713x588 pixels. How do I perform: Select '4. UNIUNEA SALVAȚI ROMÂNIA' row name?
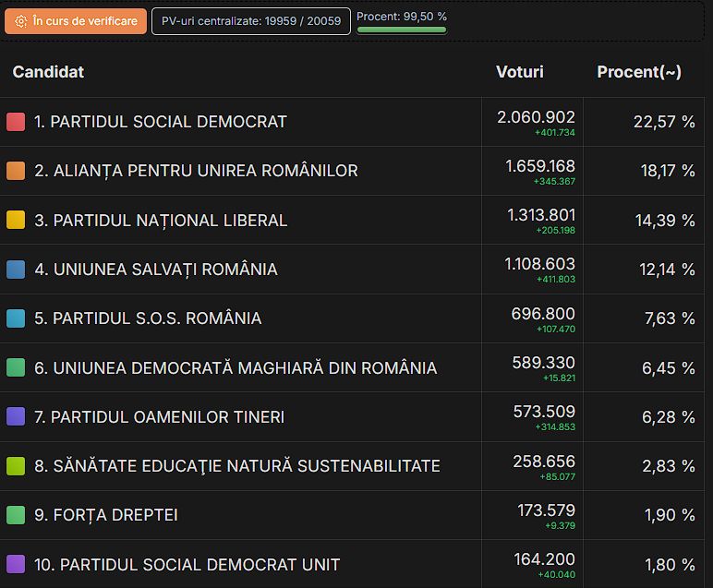pyautogui.click(x=156, y=270)
